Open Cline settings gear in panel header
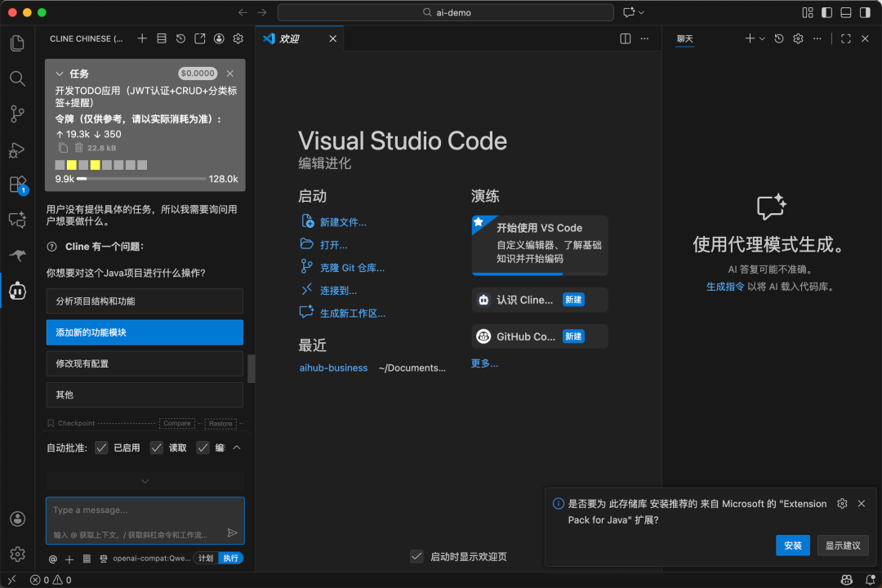This screenshot has height=588, width=882. [238, 38]
